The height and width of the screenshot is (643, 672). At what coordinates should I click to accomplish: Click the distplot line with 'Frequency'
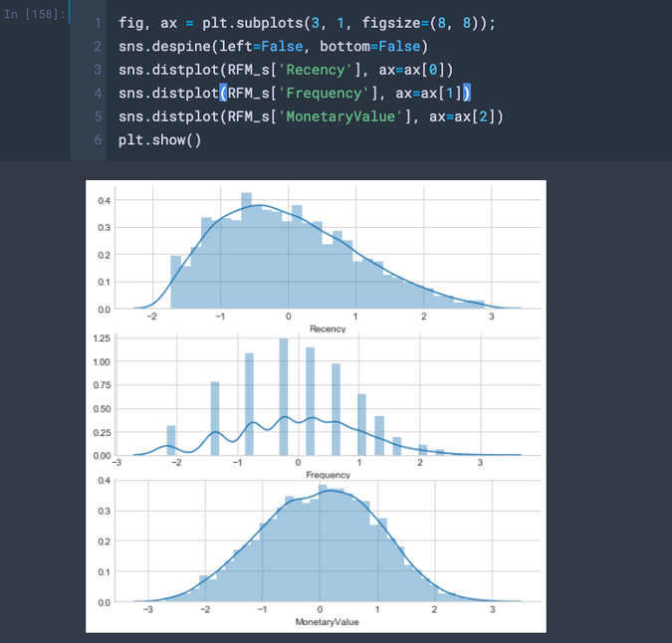[295, 93]
